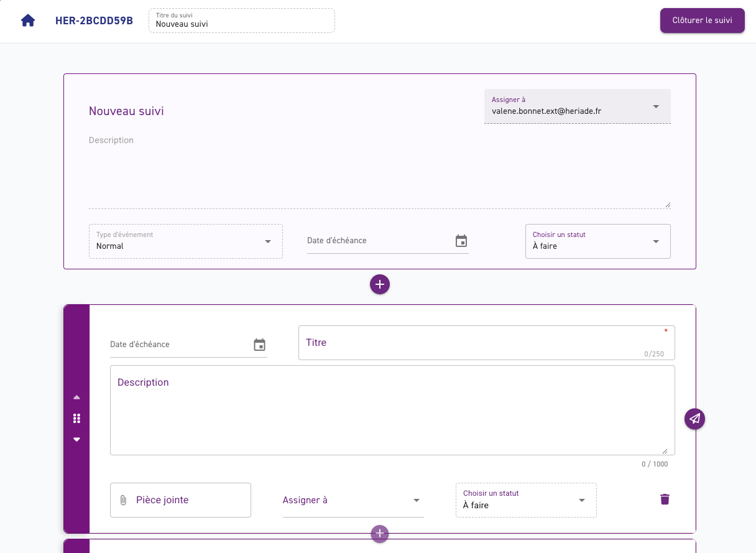Viewport: 756px width, 553px height.
Task: Click the step's Description text area
Action: coord(392,411)
